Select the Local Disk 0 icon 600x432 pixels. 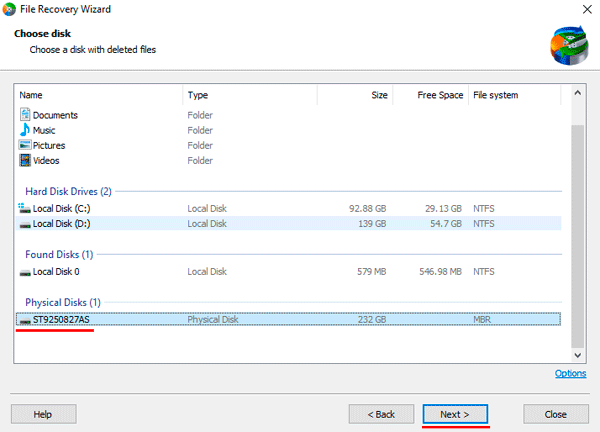tap(25, 272)
